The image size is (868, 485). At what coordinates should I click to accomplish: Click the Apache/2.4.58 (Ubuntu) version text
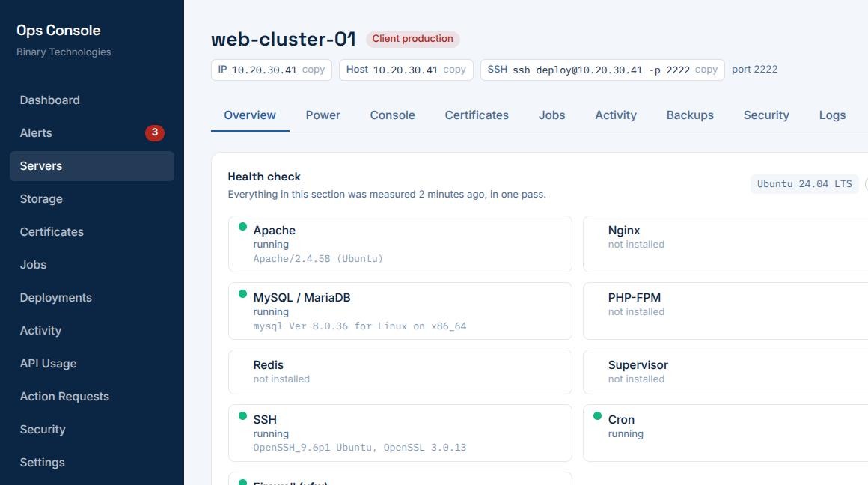pyautogui.click(x=318, y=258)
